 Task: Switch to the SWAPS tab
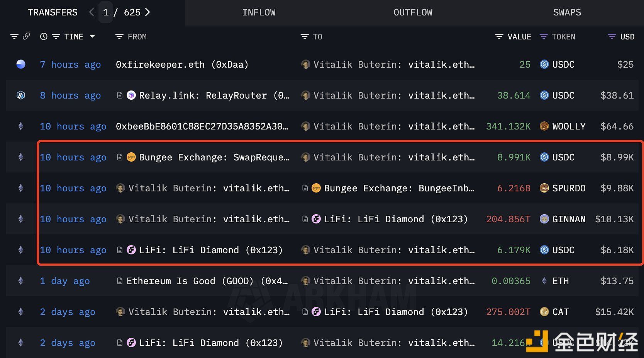567,12
